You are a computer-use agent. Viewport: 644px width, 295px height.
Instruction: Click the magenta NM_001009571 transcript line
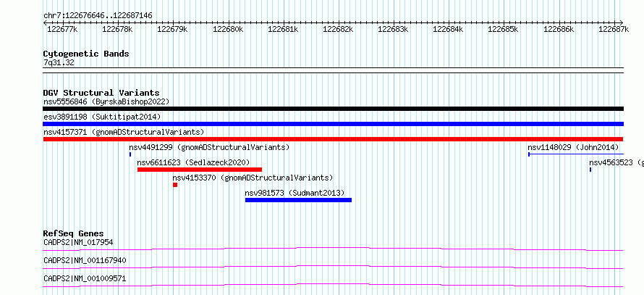click(x=333, y=285)
